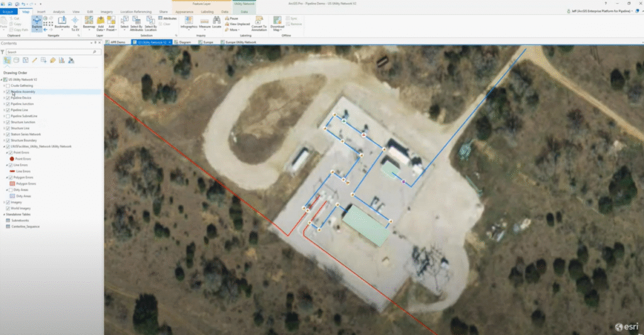
Task: Open Attributes pane from Selection group
Action: [167, 18]
